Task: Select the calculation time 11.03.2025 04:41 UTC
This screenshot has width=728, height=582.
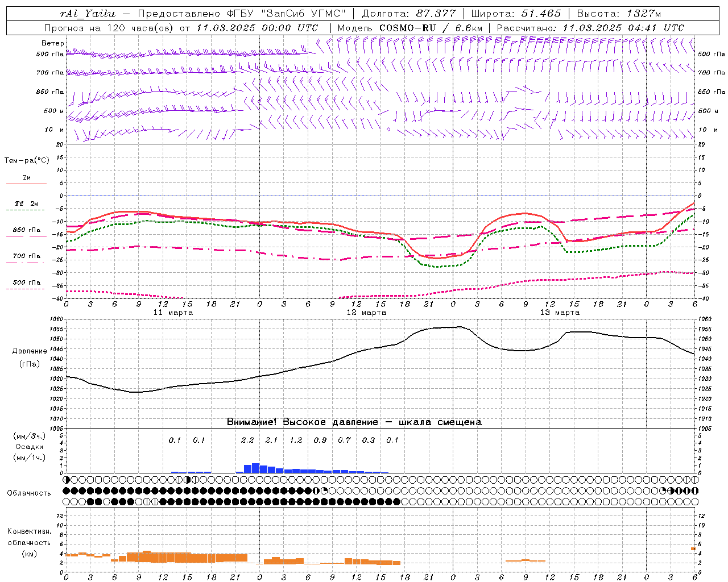Action: pyautogui.click(x=623, y=28)
